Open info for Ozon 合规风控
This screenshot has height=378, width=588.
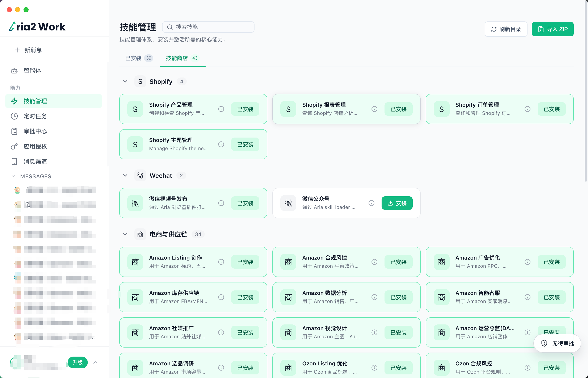point(527,368)
